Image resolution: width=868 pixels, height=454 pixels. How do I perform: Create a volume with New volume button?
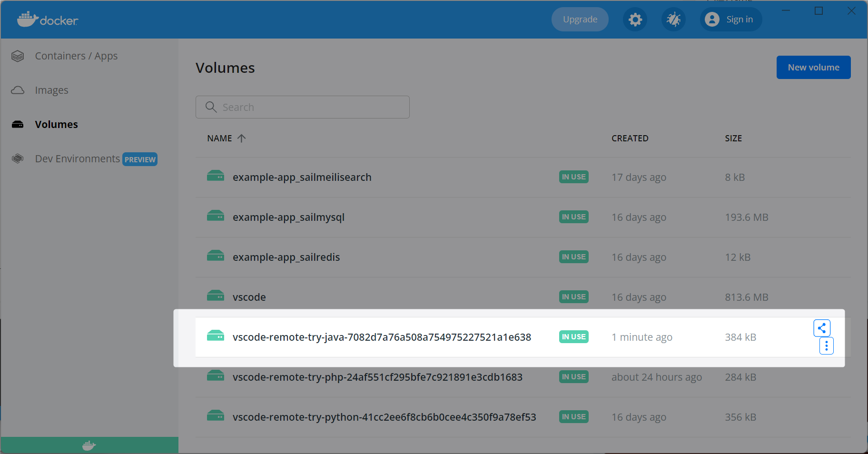click(813, 68)
